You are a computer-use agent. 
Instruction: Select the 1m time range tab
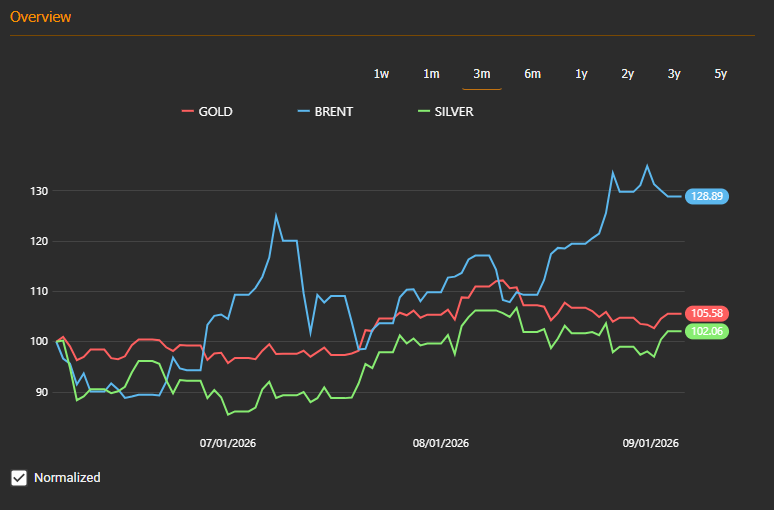point(431,74)
